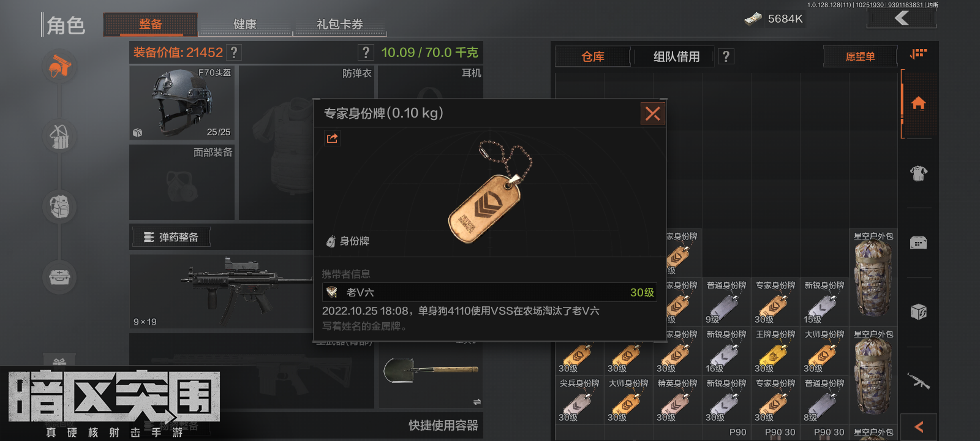Click help question mark beside 装备价值
This screenshot has height=441, width=980.
(x=234, y=53)
